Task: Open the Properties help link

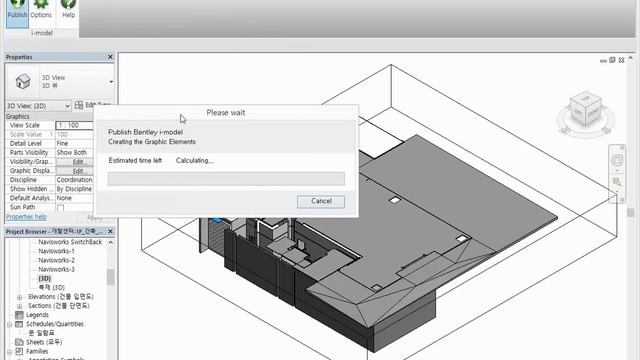Action: coord(26,217)
